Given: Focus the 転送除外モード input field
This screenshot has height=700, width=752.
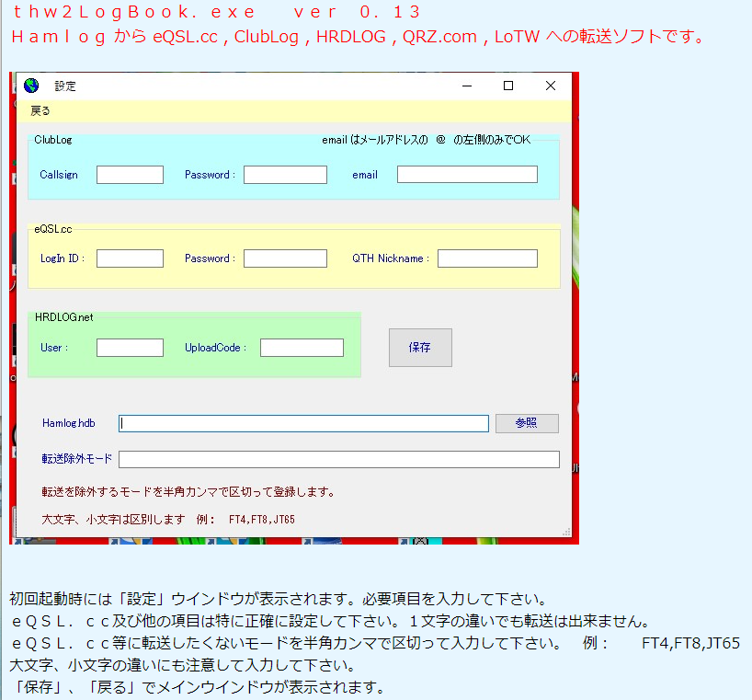Looking at the screenshot, I should tap(339, 459).
